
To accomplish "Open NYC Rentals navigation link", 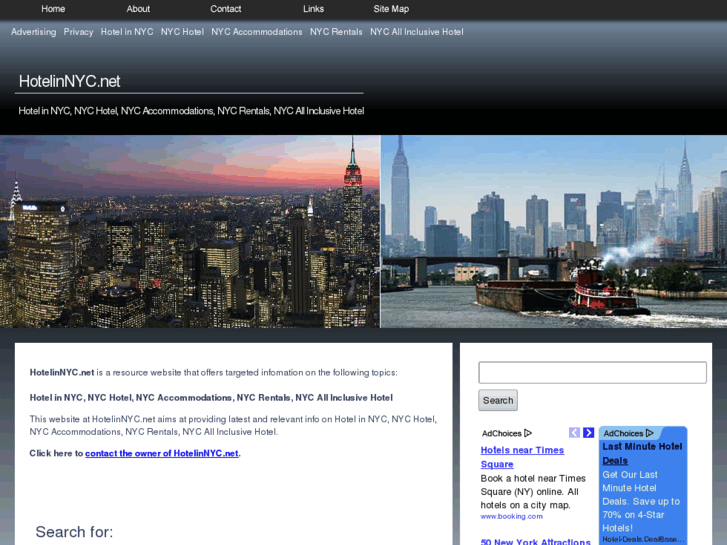I will (x=336, y=32).
